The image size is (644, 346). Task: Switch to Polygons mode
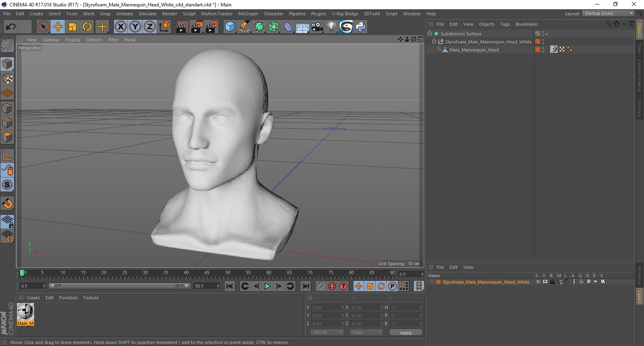(x=7, y=137)
